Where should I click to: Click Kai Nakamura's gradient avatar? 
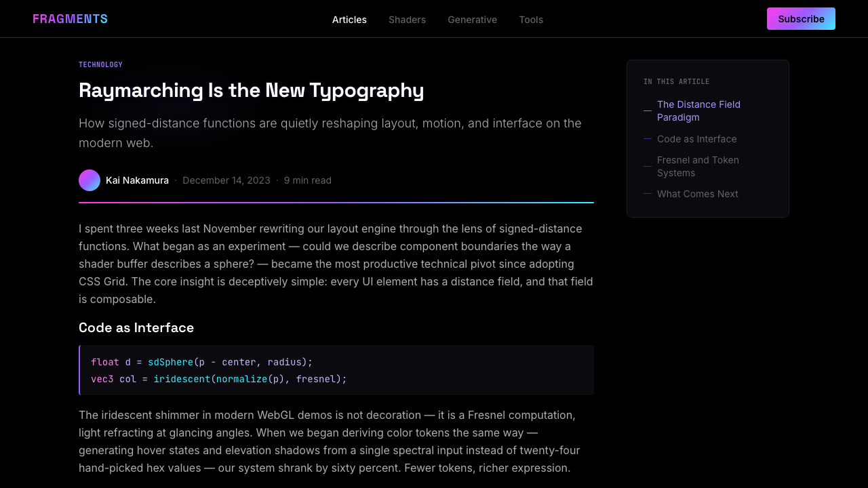[90, 180]
